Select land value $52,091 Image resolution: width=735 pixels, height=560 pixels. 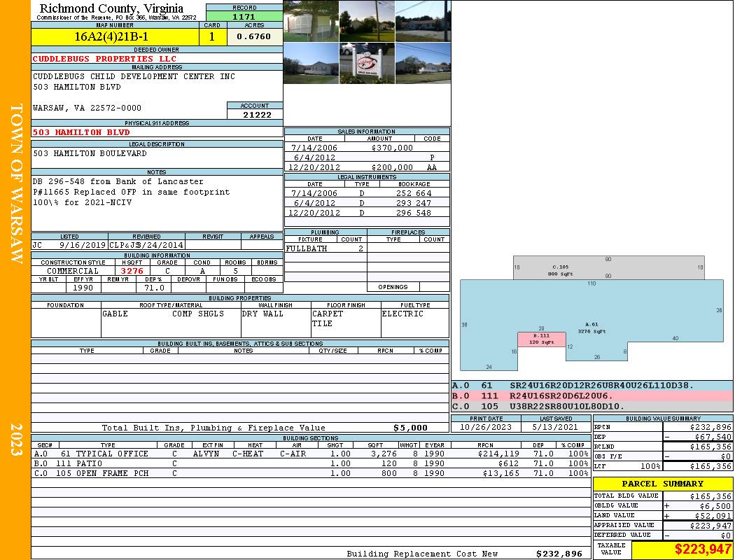point(713,516)
